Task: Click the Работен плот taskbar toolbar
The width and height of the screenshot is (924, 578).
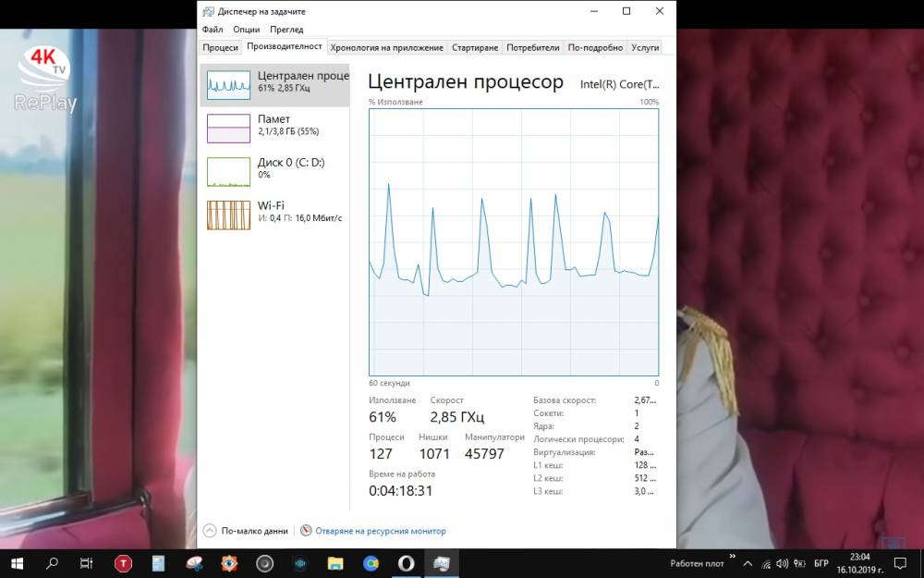Action: (x=697, y=564)
